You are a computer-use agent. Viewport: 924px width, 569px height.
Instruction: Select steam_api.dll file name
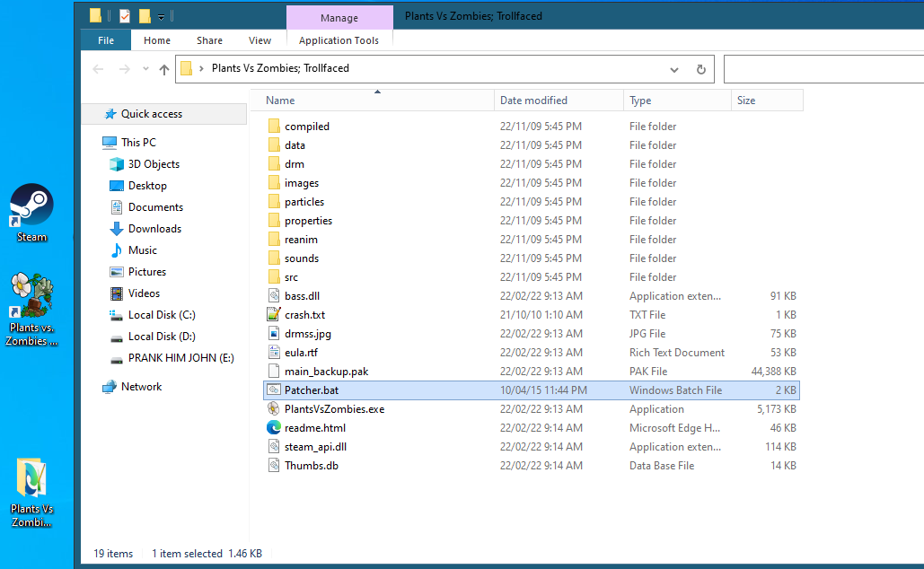pos(315,446)
